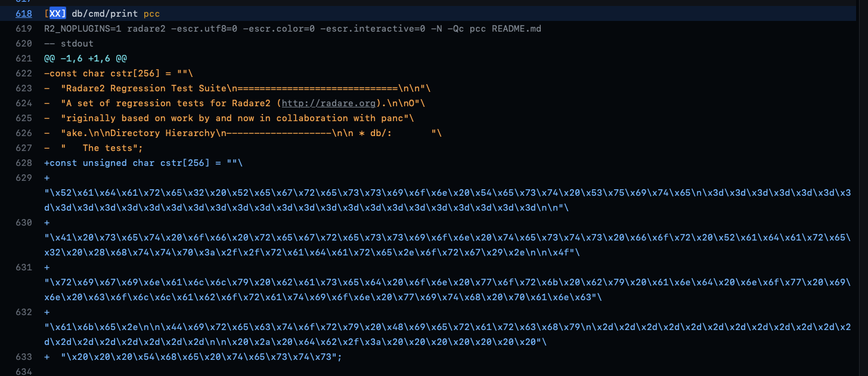Select line number 631
868x376 pixels.
click(24, 267)
